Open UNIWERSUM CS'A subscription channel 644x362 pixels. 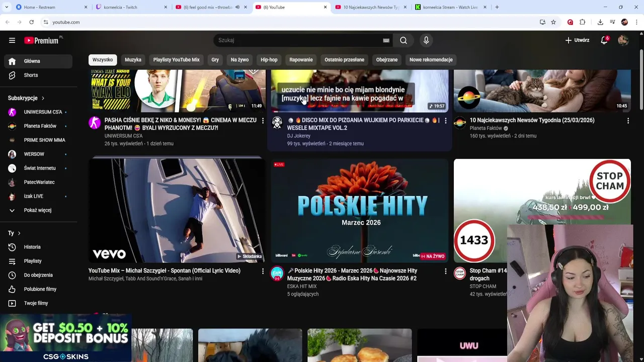[x=38, y=112]
